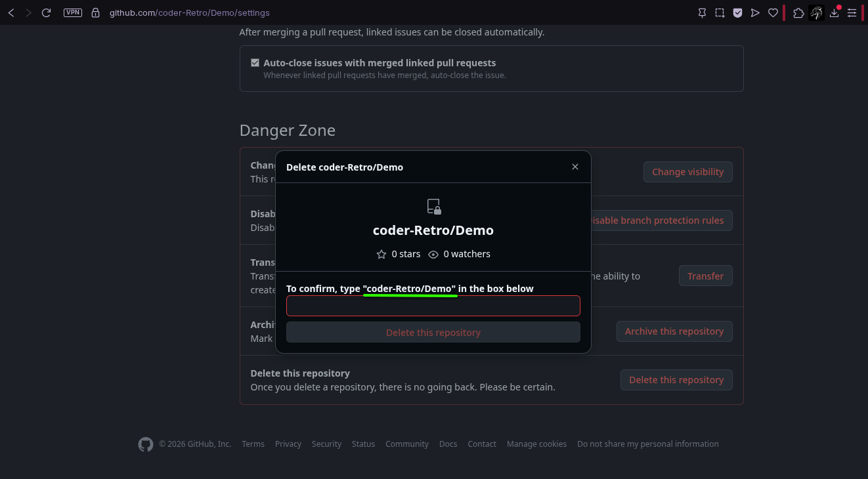Screen dimensions: 868x479
Task: Open the Terms footer link
Action: pos(253,444)
